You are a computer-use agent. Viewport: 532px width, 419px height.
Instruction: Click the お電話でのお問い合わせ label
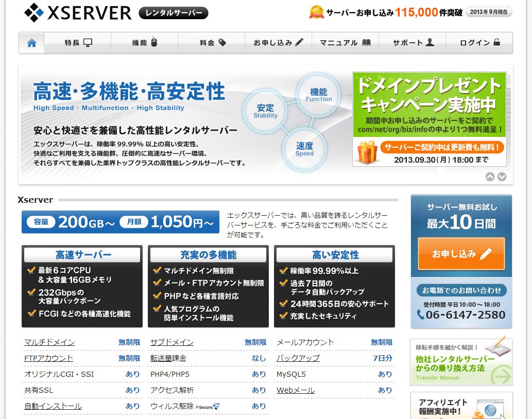point(461,290)
